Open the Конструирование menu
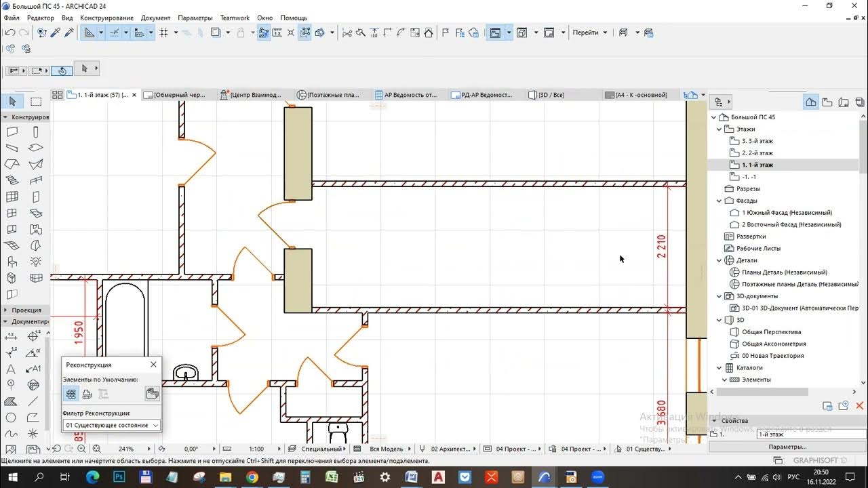This screenshot has width=868, height=488. click(106, 18)
